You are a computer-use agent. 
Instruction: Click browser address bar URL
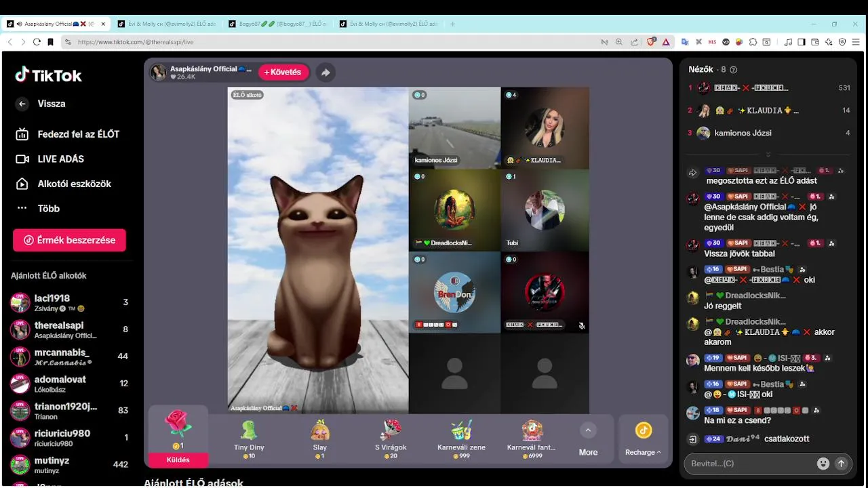[x=136, y=42]
